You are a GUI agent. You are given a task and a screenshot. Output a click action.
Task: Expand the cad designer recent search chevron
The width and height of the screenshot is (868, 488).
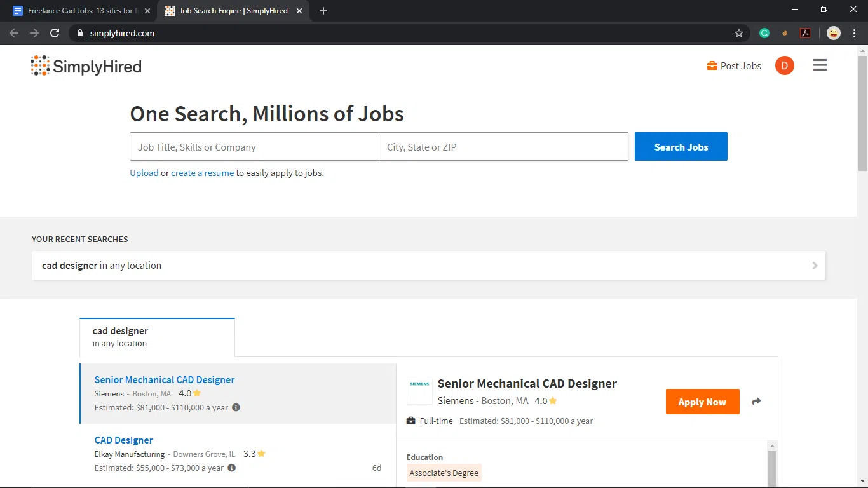(814, 265)
